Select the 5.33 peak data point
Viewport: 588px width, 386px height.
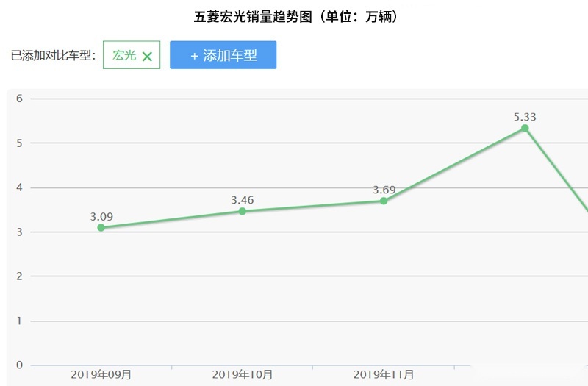click(x=525, y=128)
